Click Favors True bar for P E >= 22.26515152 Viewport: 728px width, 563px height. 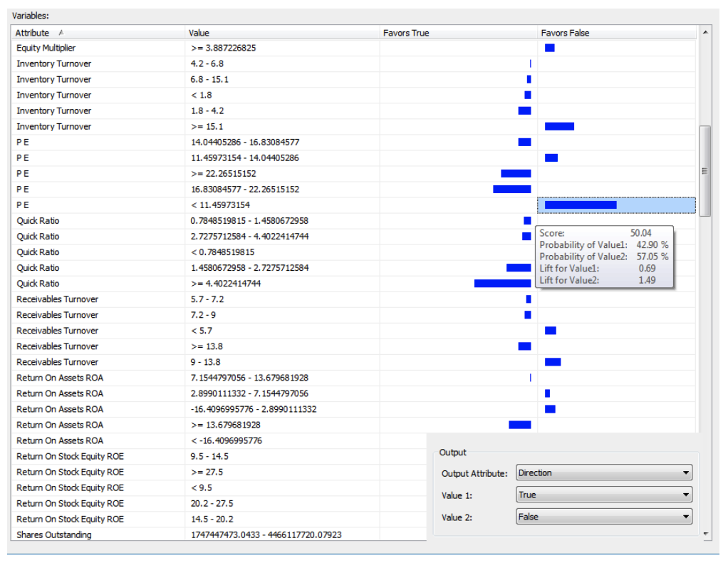(516, 173)
